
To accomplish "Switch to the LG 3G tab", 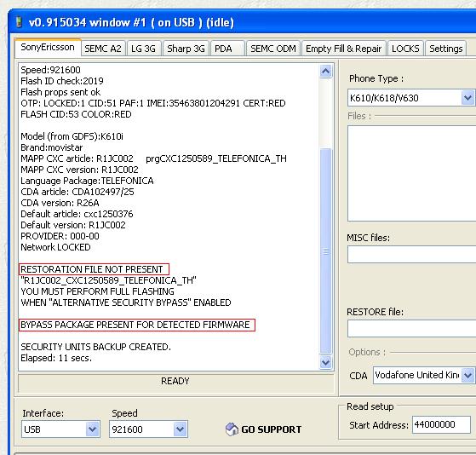I will [143, 49].
